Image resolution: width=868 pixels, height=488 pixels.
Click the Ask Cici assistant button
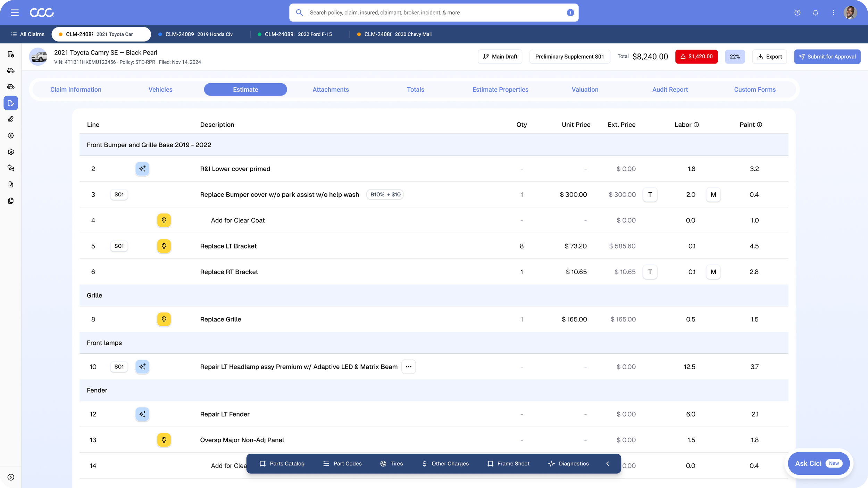[818, 464]
